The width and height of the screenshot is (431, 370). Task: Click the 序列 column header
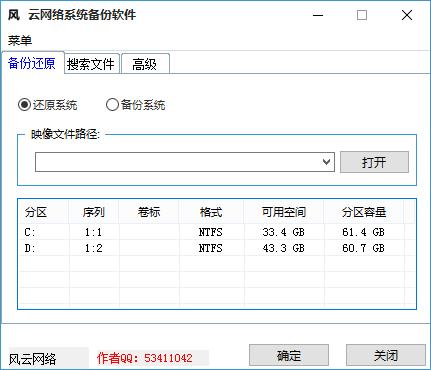[x=94, y=212]
